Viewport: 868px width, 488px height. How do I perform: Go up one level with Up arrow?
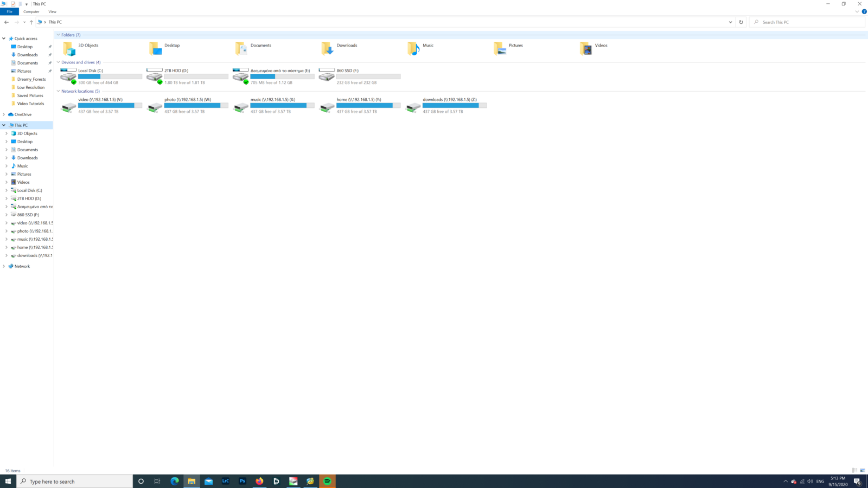tap(31, 22)
